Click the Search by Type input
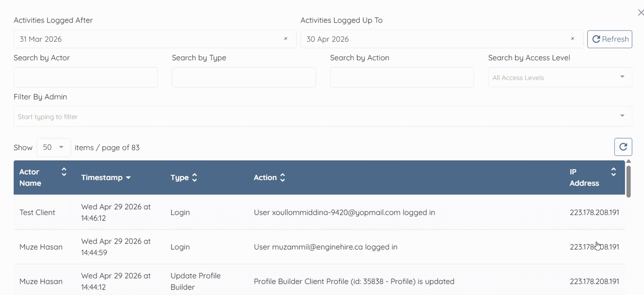The image size is (644, 295). [x=244, y=77]
